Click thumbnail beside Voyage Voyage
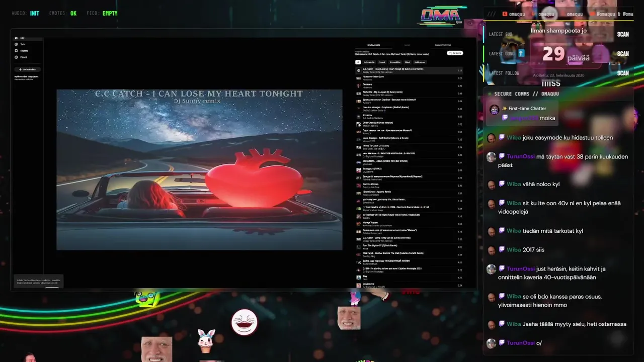This screenshot has width=644, height=362. tap(358, 224)
